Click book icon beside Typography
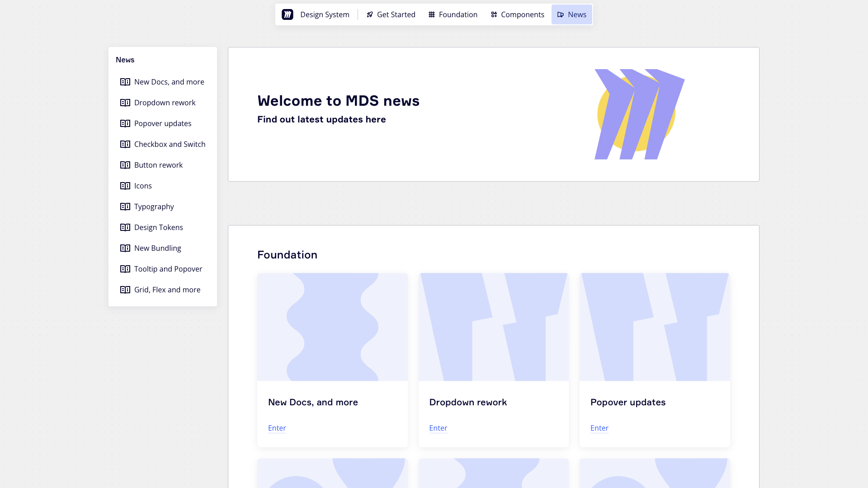 (125, 206)
